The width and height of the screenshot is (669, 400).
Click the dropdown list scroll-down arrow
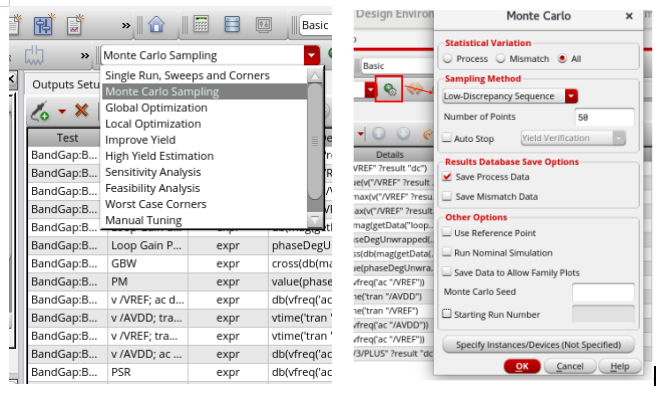[x=315, y=220]
